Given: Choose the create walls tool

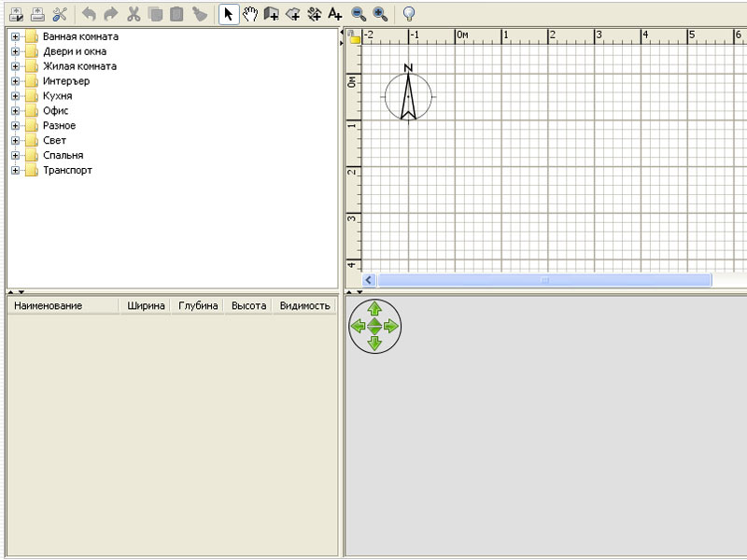Looking at the screenshot, I should pos(272,14).
